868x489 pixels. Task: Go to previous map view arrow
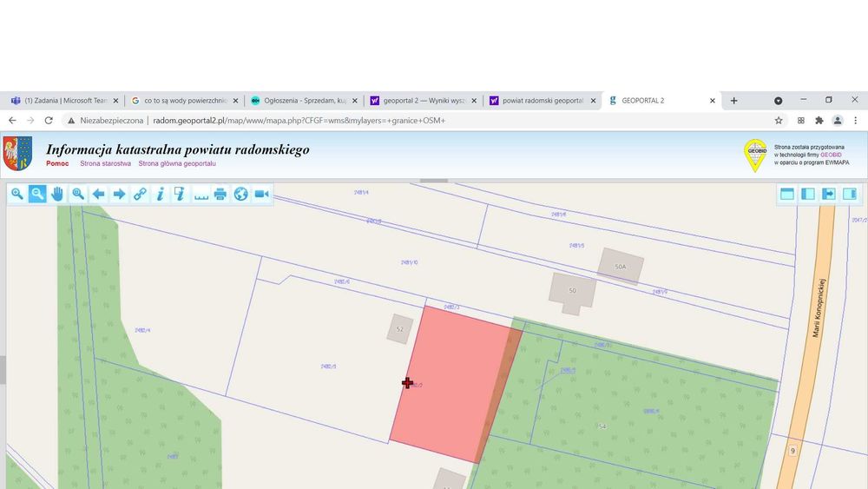[x=99, y=194]
